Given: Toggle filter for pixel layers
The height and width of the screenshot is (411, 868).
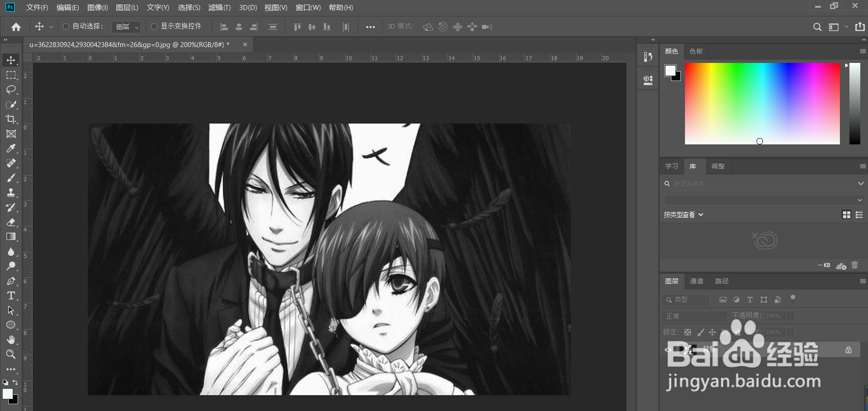Looking at the screenshot, I should pos(723,300).
